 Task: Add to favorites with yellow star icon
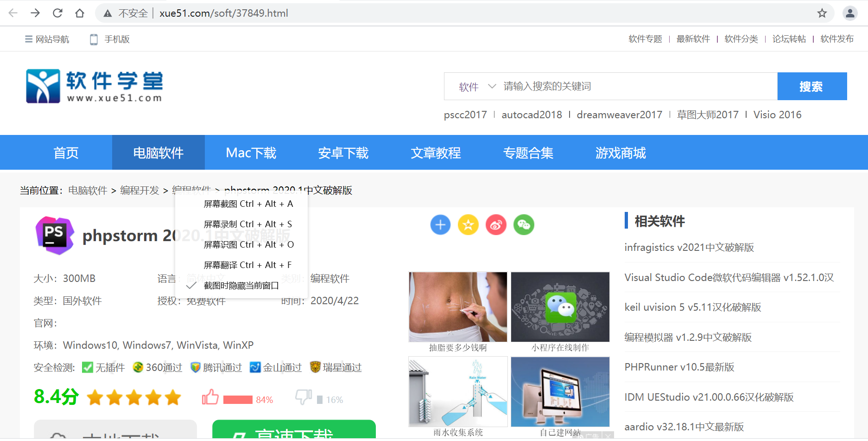point(468,225)
